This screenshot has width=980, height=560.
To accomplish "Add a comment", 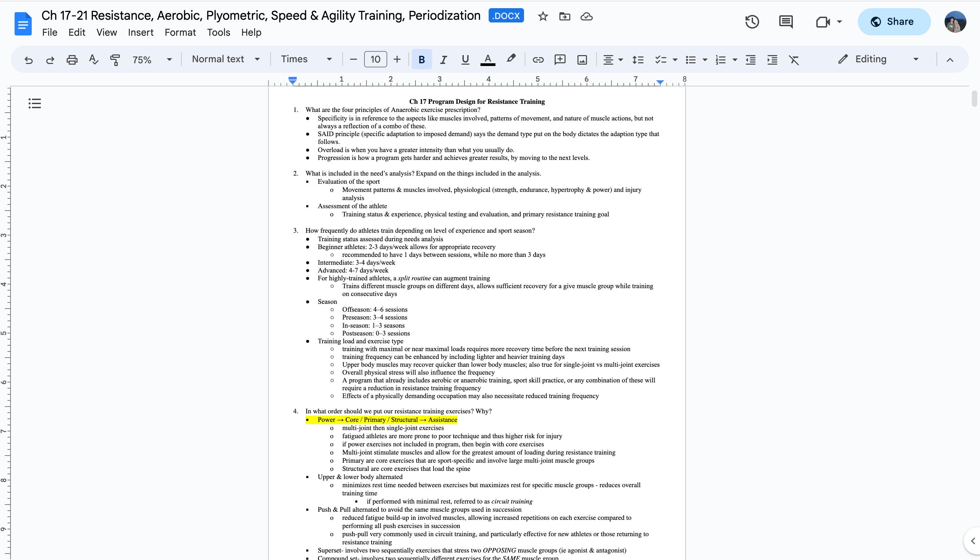I will pyautogui.click(x=560, y=60).
